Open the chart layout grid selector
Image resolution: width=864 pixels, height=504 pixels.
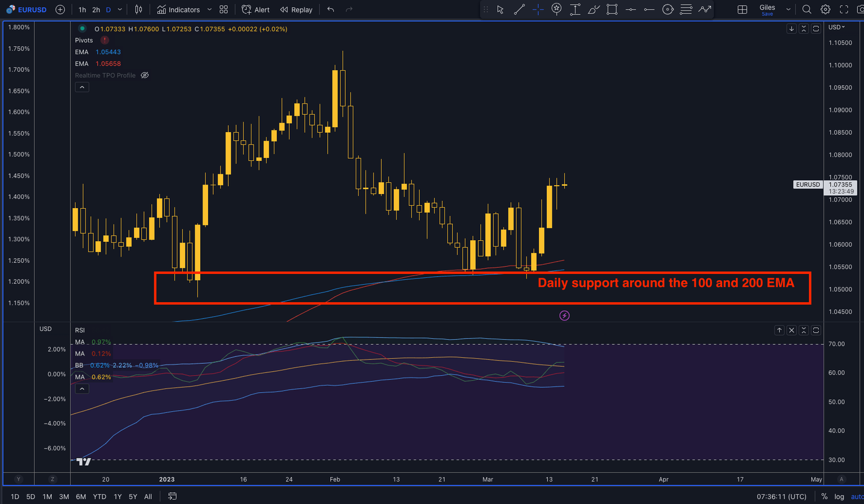[742, 10]
